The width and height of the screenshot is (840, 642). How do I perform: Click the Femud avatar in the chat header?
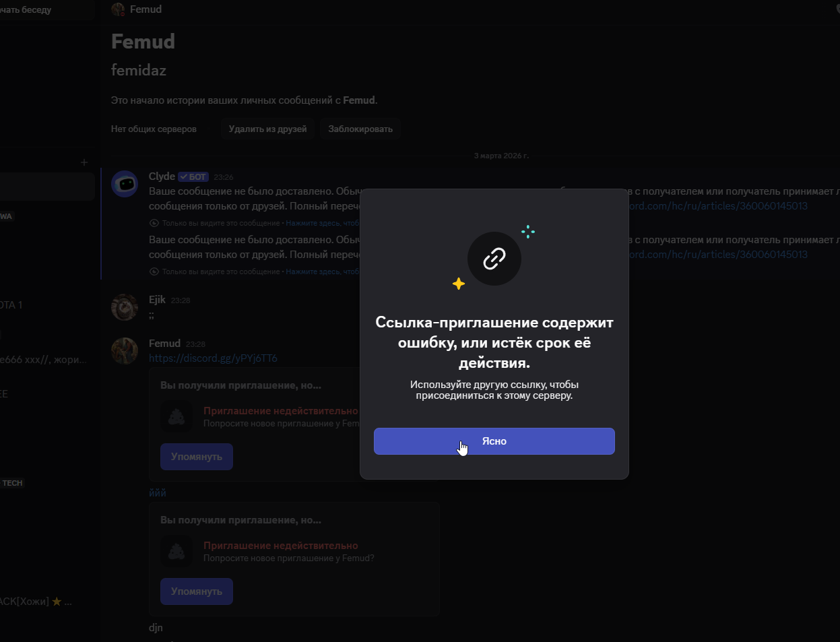point(118,9)
